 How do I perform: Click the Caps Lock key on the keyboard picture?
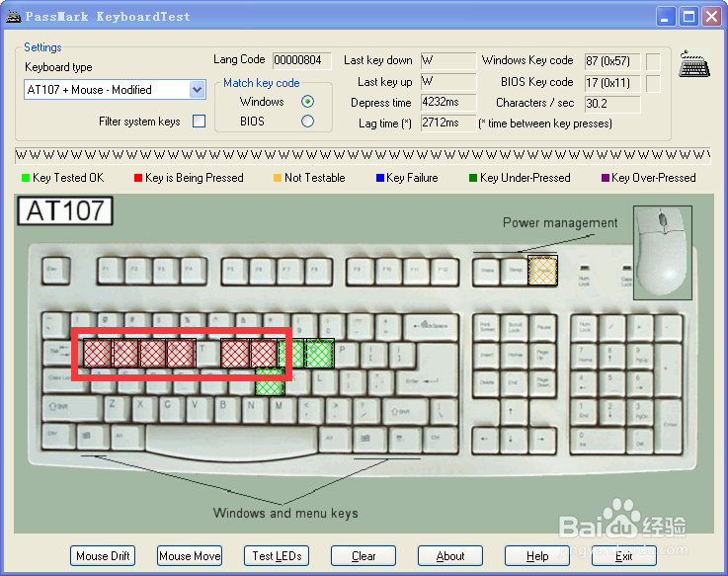(66, 381)
